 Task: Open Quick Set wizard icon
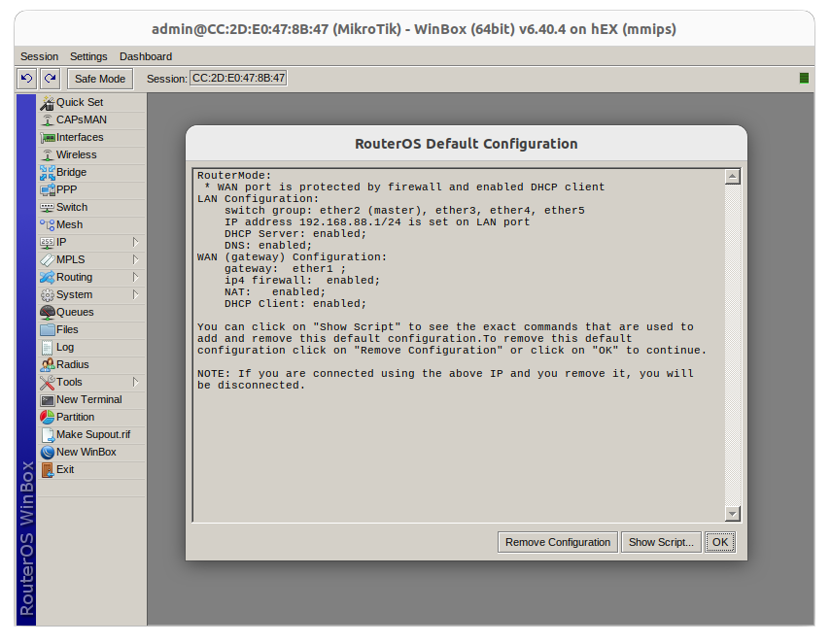[48, 103]
